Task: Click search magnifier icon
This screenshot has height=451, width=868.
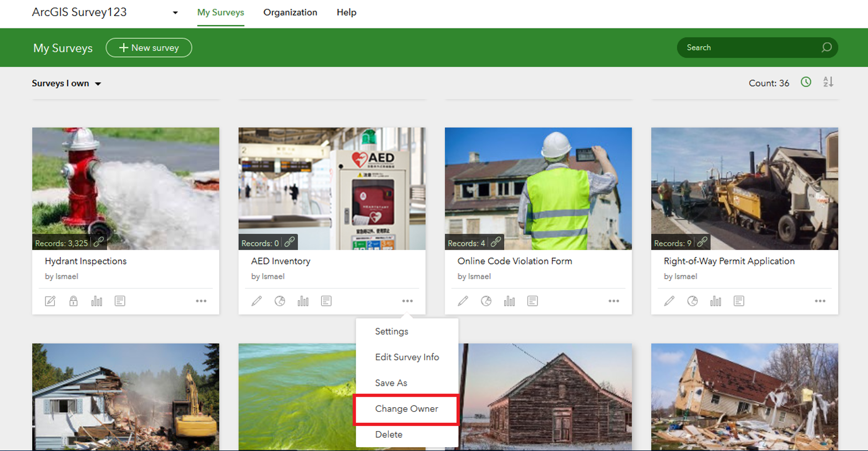Action: (x=826, y=48)
